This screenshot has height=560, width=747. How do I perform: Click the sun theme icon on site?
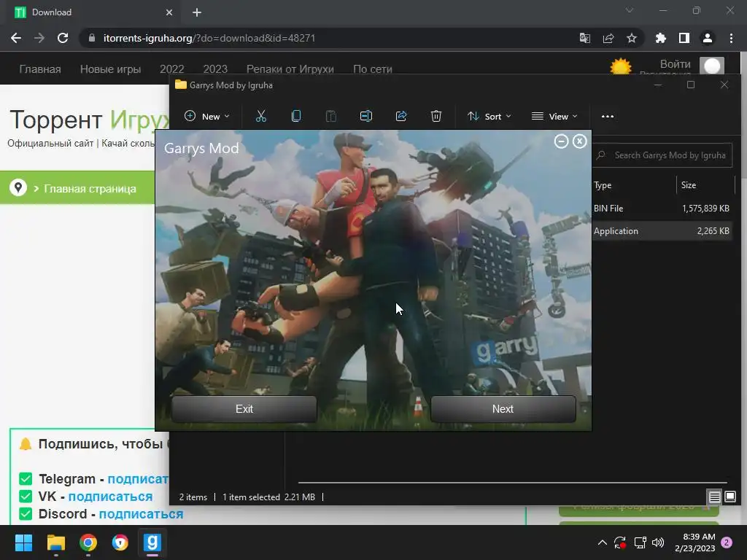(621, 66)
